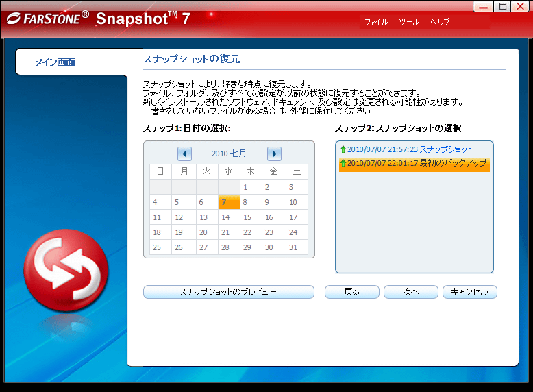The height and width of the screenshot is (392, 533).
Task: Select day 30 in calendar
Action: 273,247
